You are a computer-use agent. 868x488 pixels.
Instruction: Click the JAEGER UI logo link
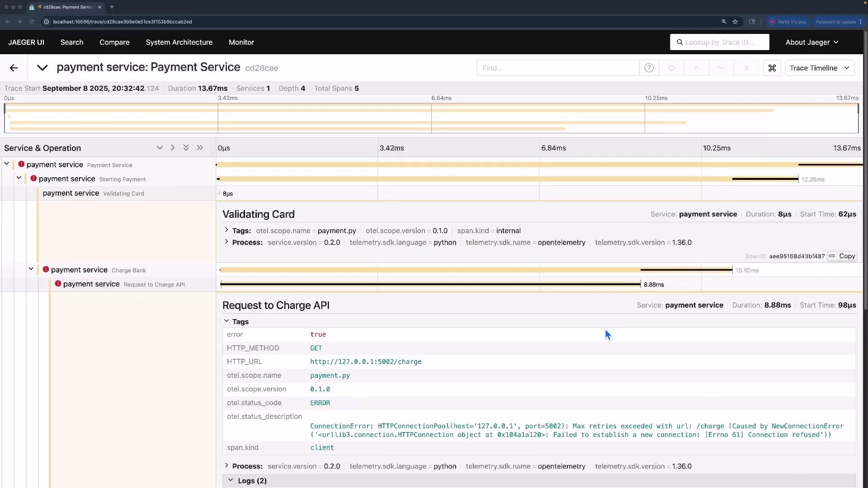point(26,42)
